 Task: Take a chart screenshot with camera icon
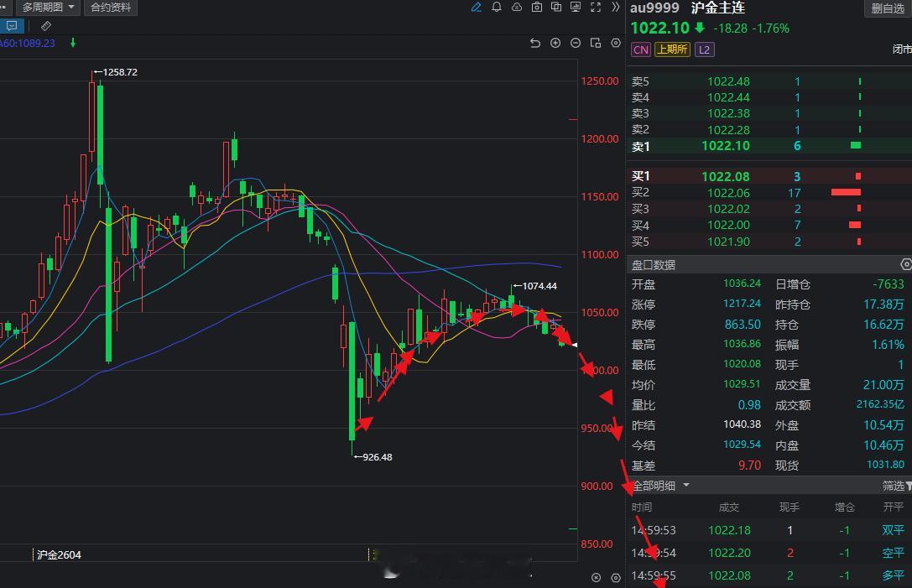pyautogui.click(x=537, y=8)
